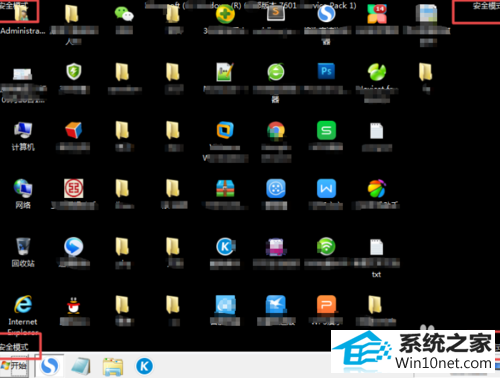Open the blue K icon in taskbar
The height and width of the screenshot is (378, 500).
point(144,366)
